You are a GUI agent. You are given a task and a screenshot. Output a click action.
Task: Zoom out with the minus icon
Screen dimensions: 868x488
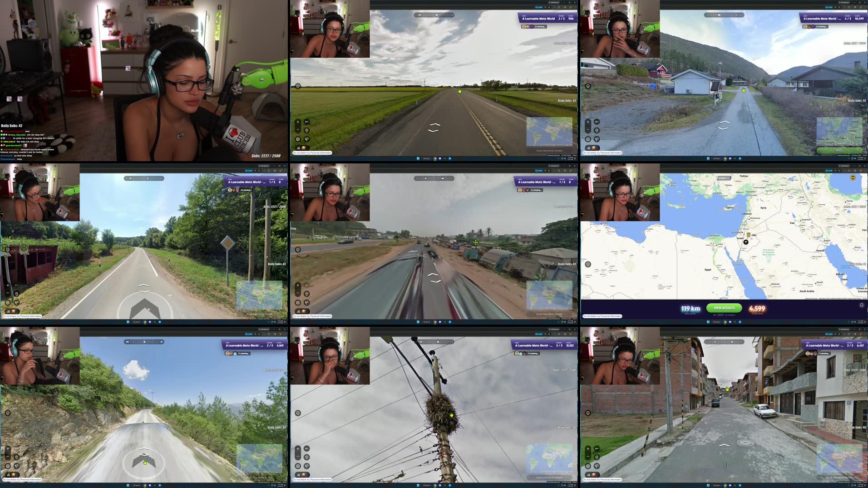coord(299,129)
